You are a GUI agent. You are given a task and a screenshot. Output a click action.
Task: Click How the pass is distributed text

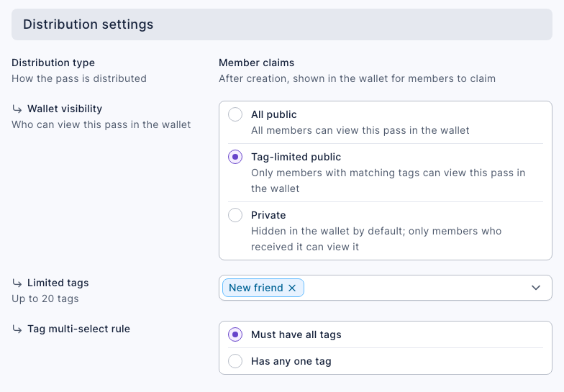tap(79, 78)
